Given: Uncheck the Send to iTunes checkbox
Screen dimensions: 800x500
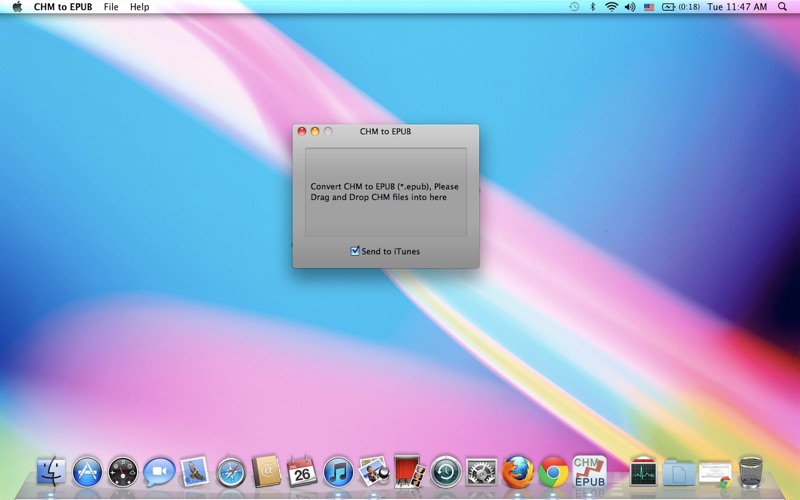Looking at the screenshot, I should pyautogui.click(x=355, y=251).
